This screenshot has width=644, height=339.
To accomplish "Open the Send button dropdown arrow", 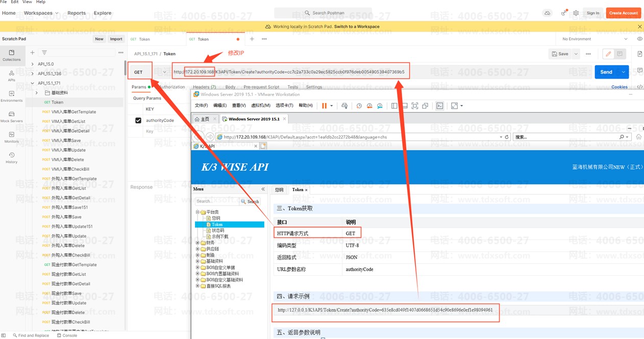I will click(624, 72).
